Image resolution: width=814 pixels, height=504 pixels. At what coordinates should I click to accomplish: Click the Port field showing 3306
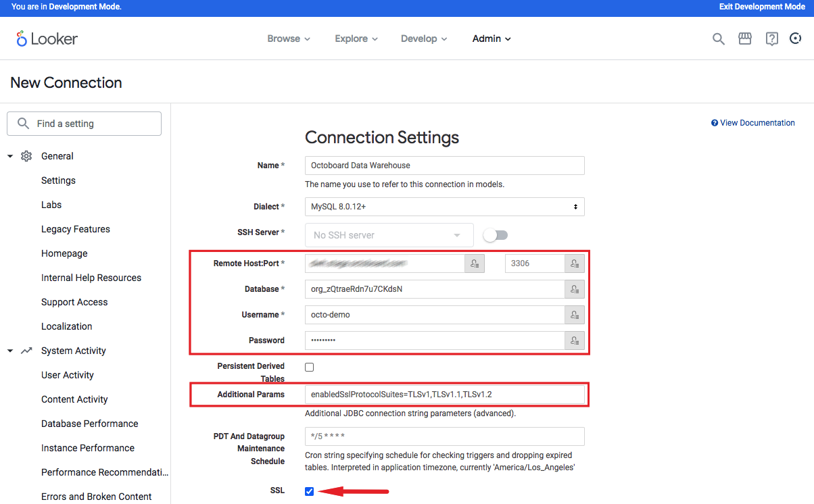point(535,263)
